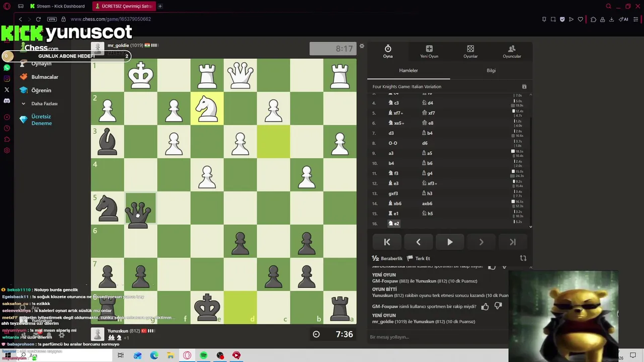Click the black king on the board
The height and width of the screenshot is (362, 644).
tap(207, 307)
